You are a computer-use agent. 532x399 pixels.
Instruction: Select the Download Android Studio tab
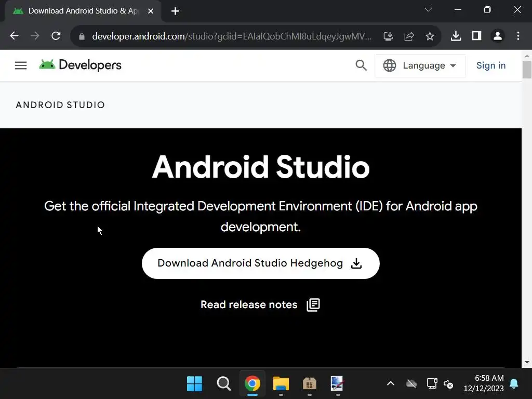(83, 11)
